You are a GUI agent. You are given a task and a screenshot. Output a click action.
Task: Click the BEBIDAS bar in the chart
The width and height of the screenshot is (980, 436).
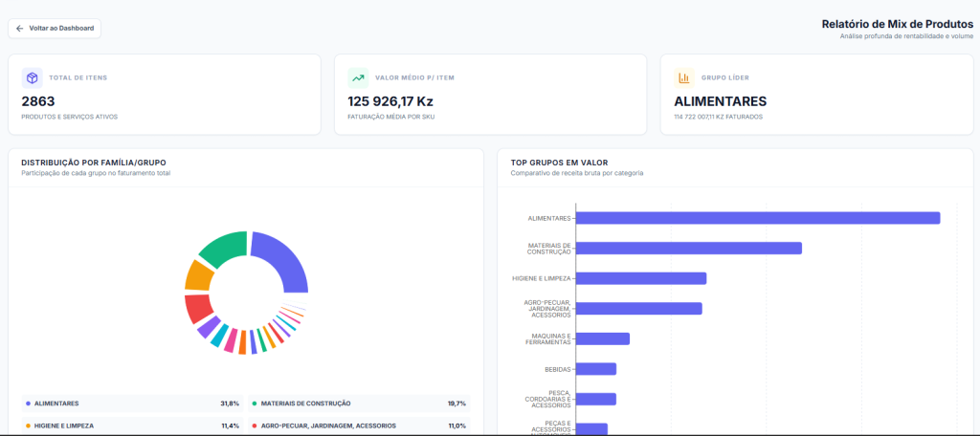click(595, 369)
